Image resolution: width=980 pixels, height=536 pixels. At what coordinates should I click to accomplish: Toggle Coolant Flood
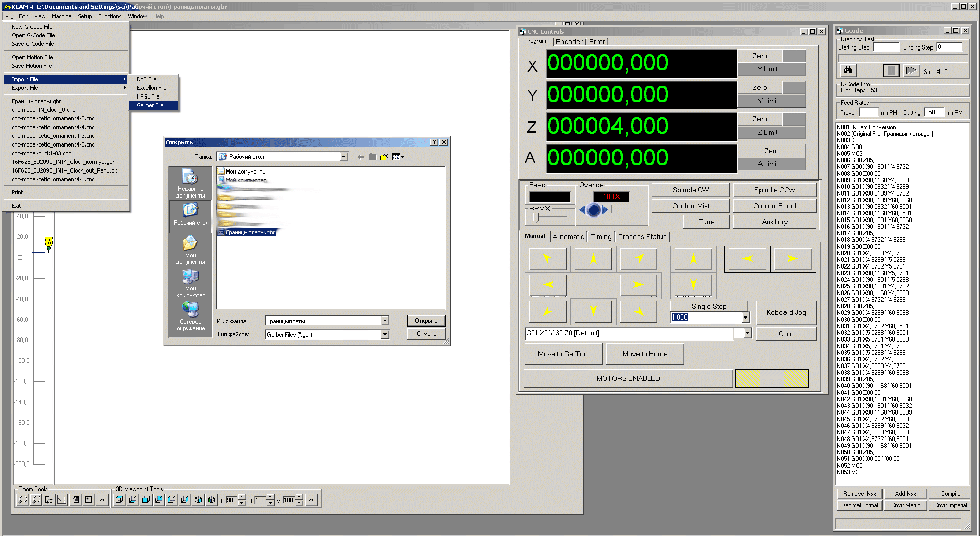[x=774, y=206]
